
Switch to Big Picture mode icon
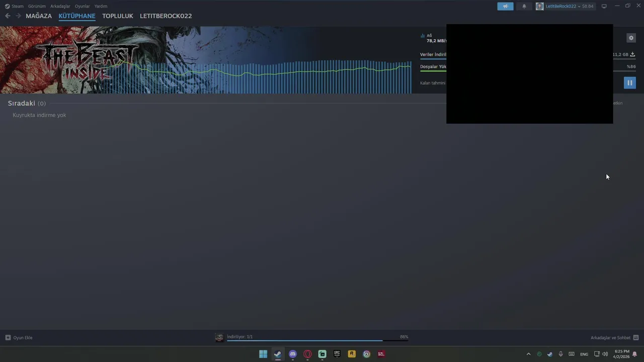point(604,6)
